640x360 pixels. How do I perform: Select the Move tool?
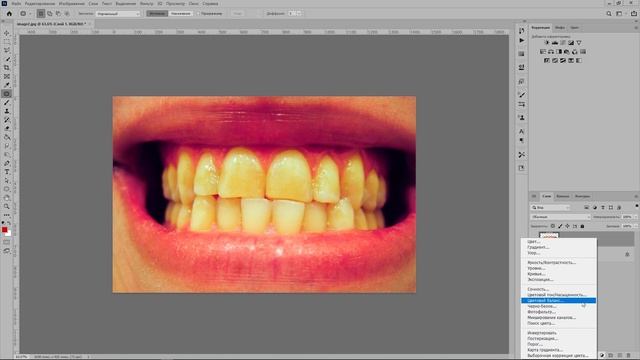(x=7, y=33)
